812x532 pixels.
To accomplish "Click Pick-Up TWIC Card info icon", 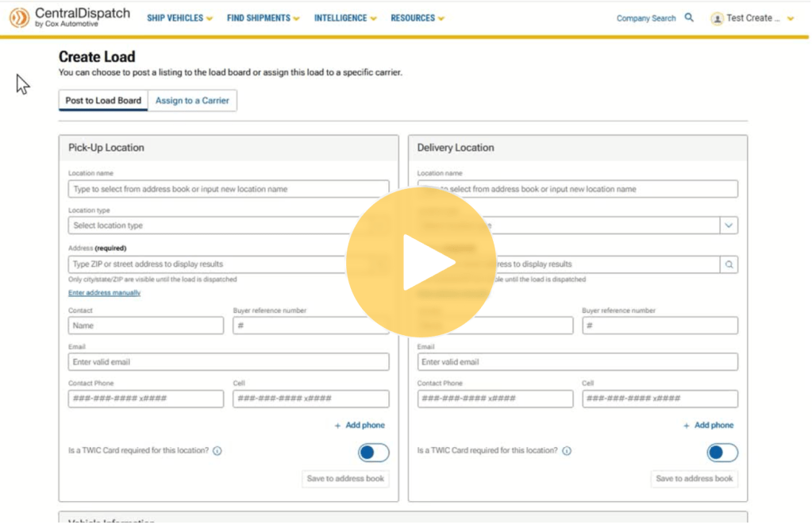I will pyautogui.click(x=217, y=451).
